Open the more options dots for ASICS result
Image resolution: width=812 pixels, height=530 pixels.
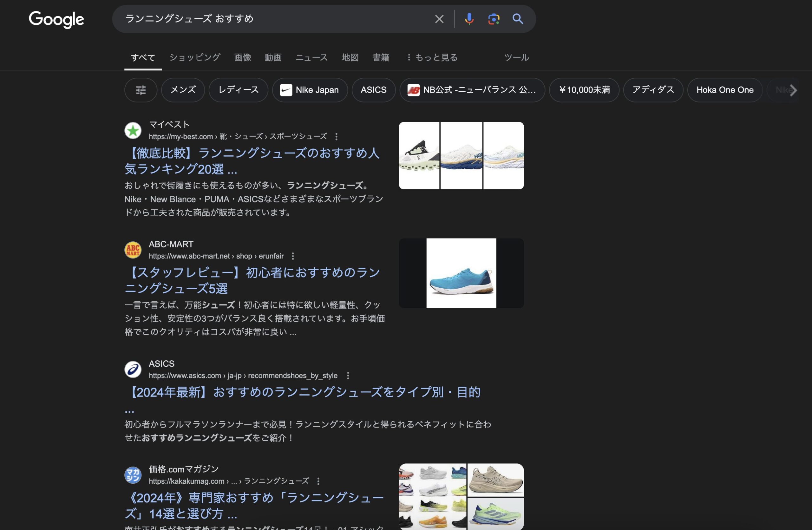click(x=348, y=376)
